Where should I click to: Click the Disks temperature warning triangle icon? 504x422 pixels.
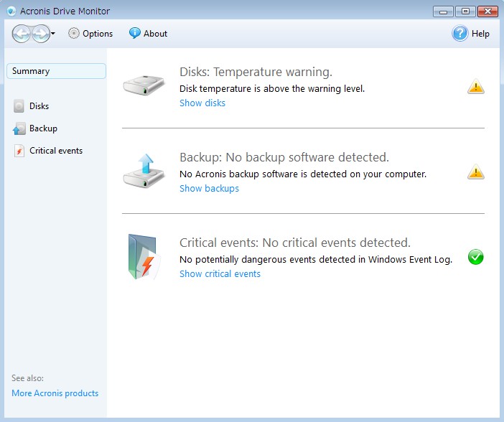click(476, 86)
